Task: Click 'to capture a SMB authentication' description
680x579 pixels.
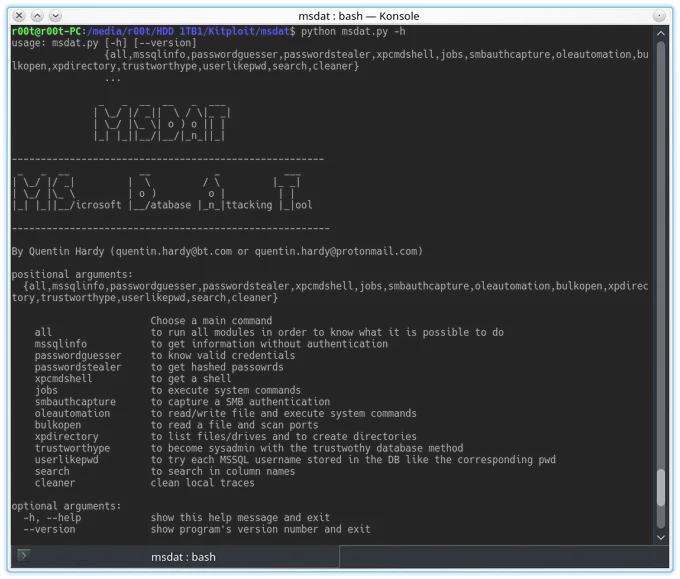Action: point(240,402)
